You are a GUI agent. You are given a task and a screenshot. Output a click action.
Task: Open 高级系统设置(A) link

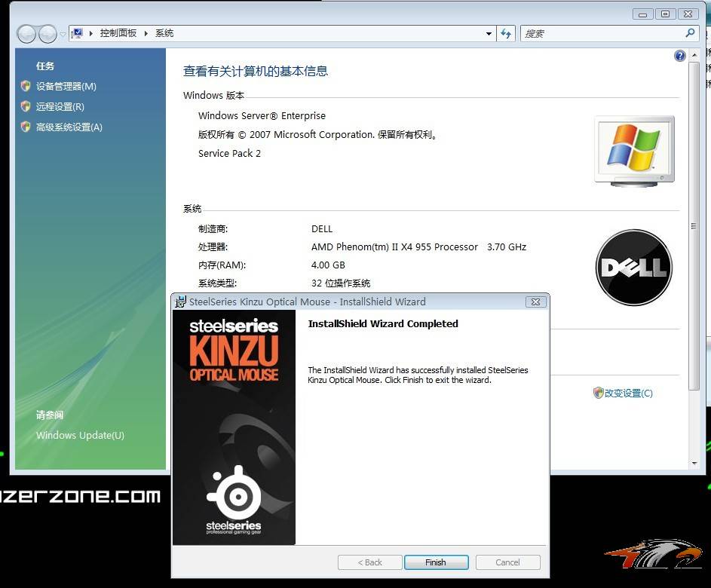pyautogui.click(x=69, y=127)
